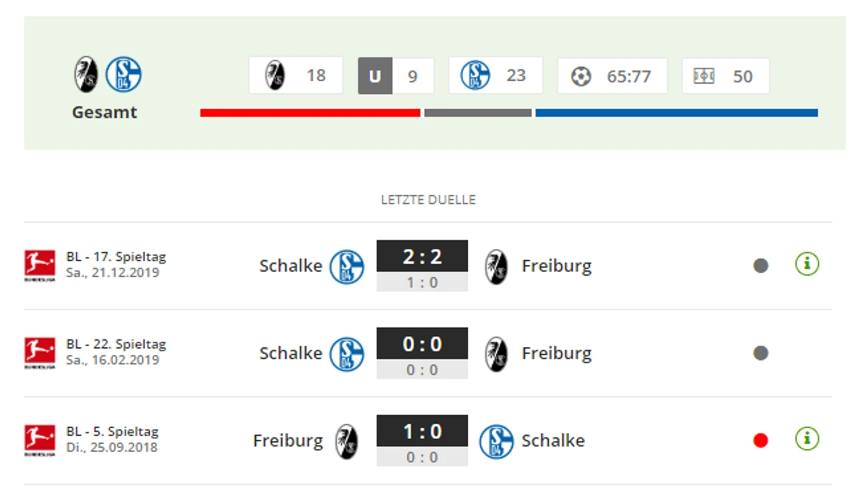
Task: Open info icon for the 25.09.2018 match
Action: 807,439
